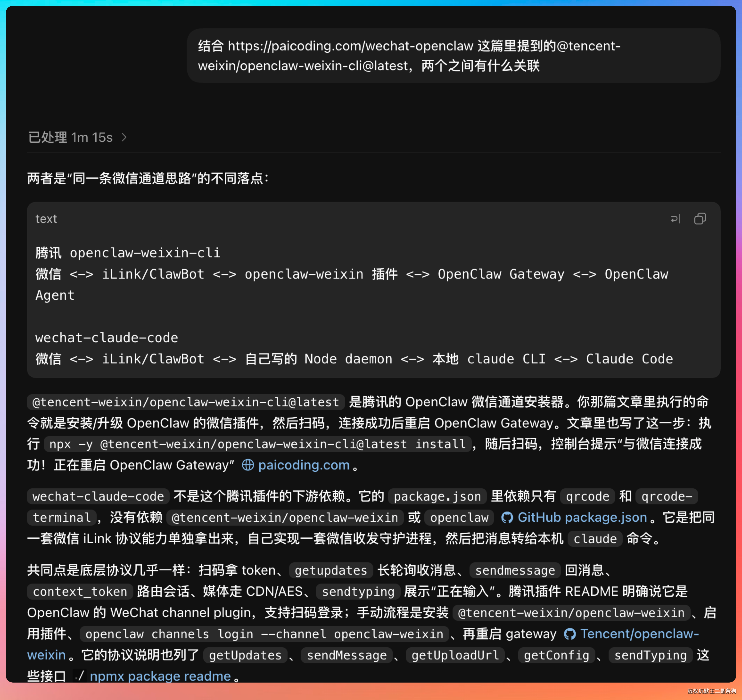Click the inline code "sendmessage" before "回消息"
Image resolution: width=742 pixels, height=700 pixels.
(515, 571)
